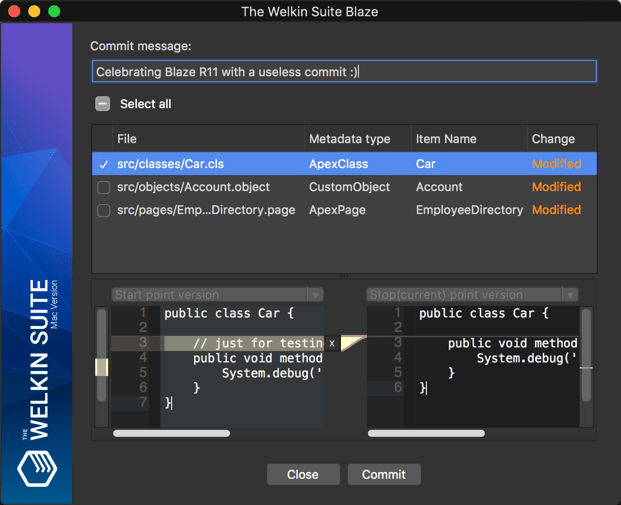This screenshot has height=505, width=621.
Task: Click the Car item name cell
Action: click(425, 164)
